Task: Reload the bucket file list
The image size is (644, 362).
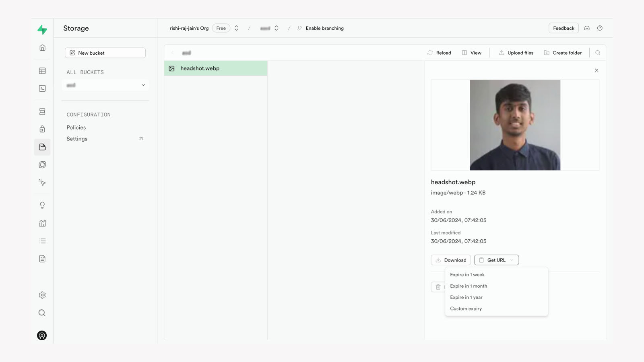Action: coord(439,52)
